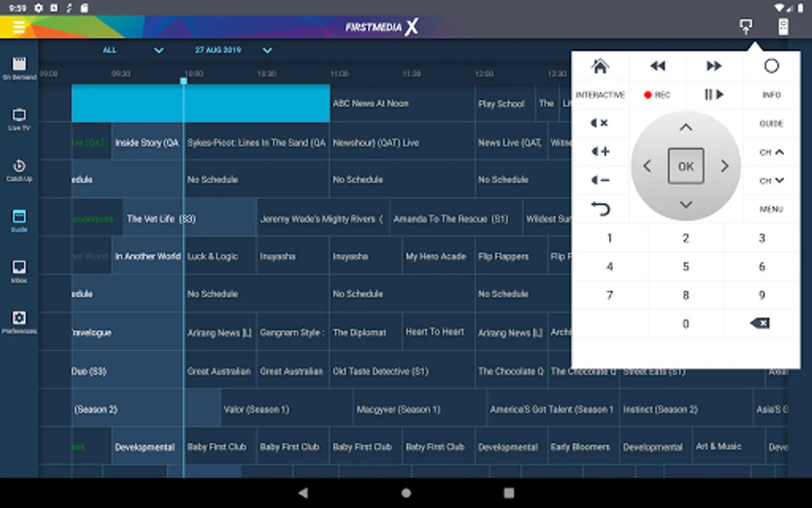This screenshot has height=508, width=812.
Task: Select Jeremy Wade's Mighty Rivers program
Action: click(x=323, y=218)
